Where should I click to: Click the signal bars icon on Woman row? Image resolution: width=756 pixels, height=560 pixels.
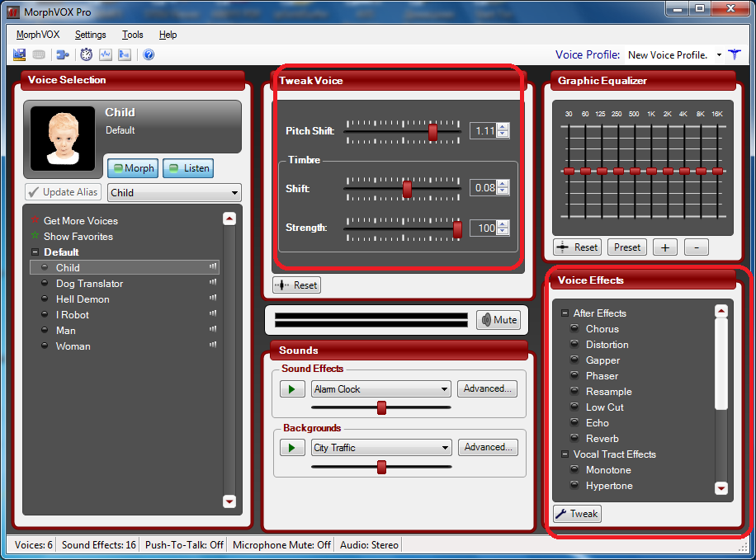click(213, 345)
